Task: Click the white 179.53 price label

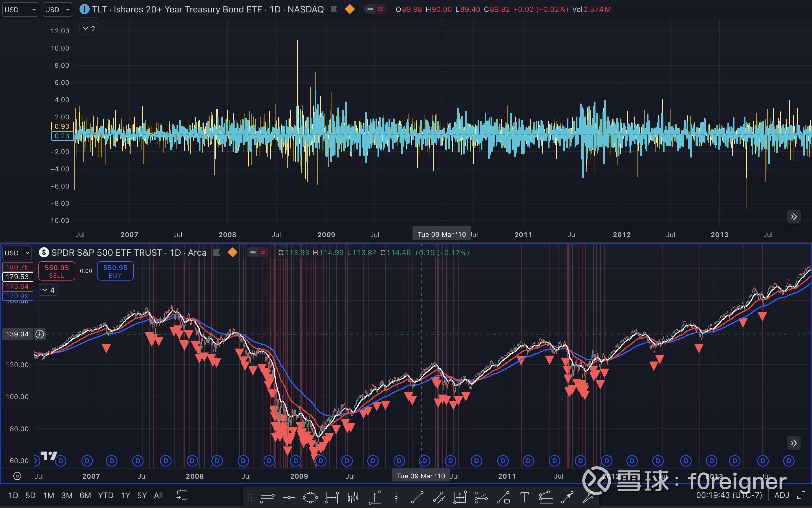Action: coord(17,277)
